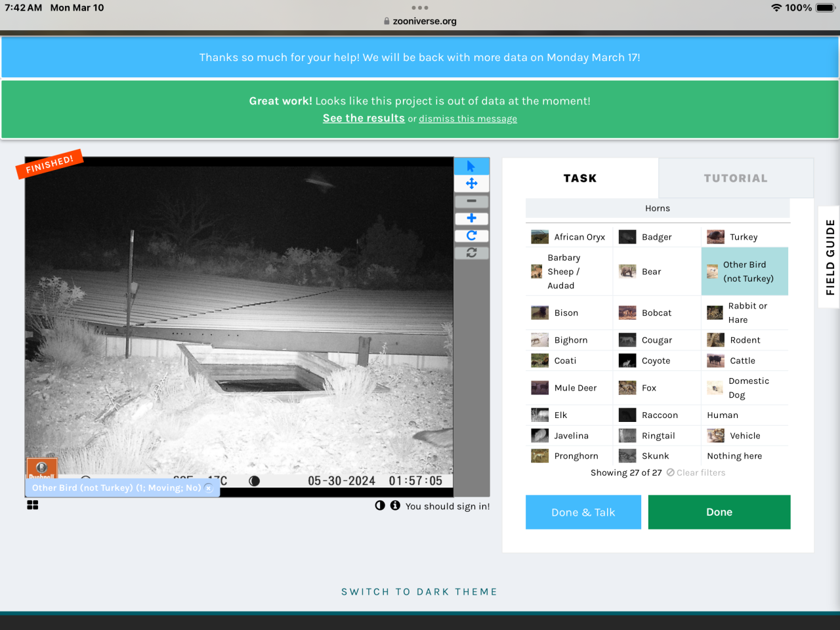Select Cougar from the list
Viewport: 840px width, 630px height.
657,340
